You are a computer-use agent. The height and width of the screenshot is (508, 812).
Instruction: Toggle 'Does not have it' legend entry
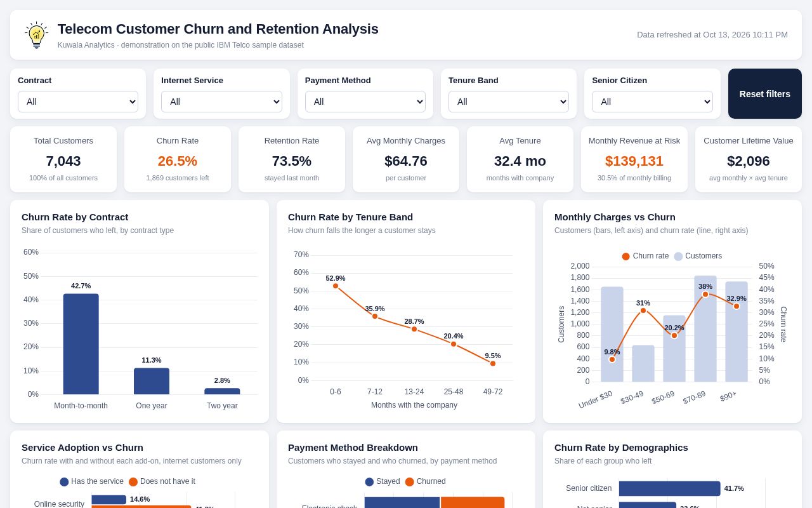tap(162, 481)
